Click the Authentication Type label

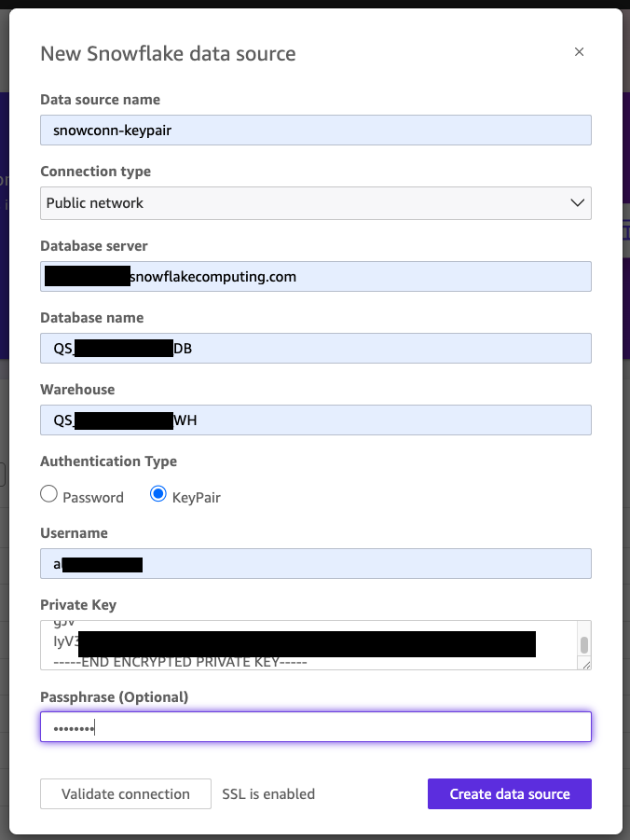(108, 461)
